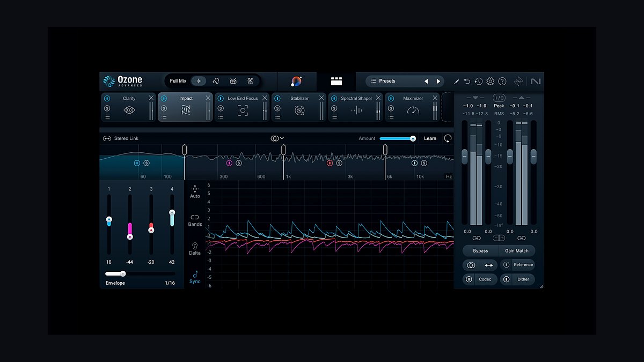Go to previous preset arrow
The width and height of the screenshot is (644, 362).
(426, 82)
